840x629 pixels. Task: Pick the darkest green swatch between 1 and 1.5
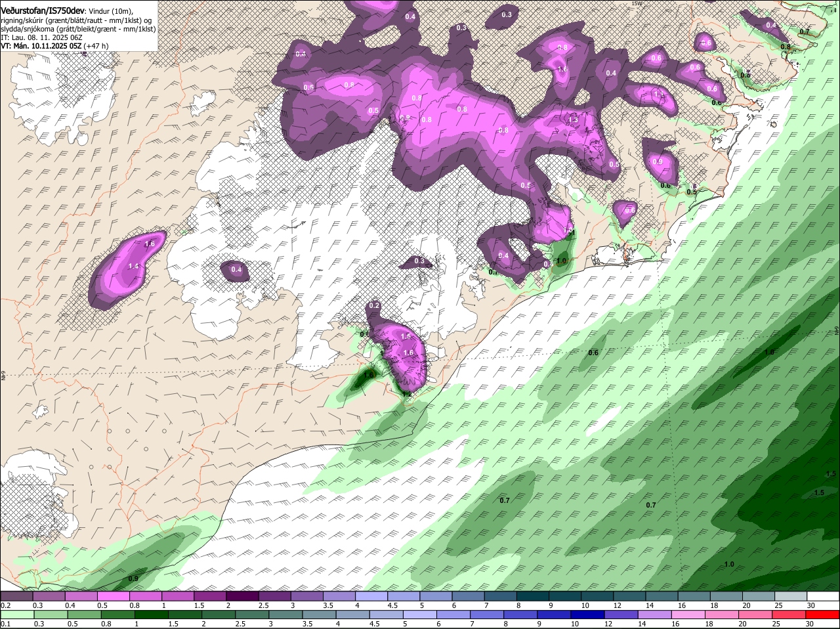click(x=152, y=615)
